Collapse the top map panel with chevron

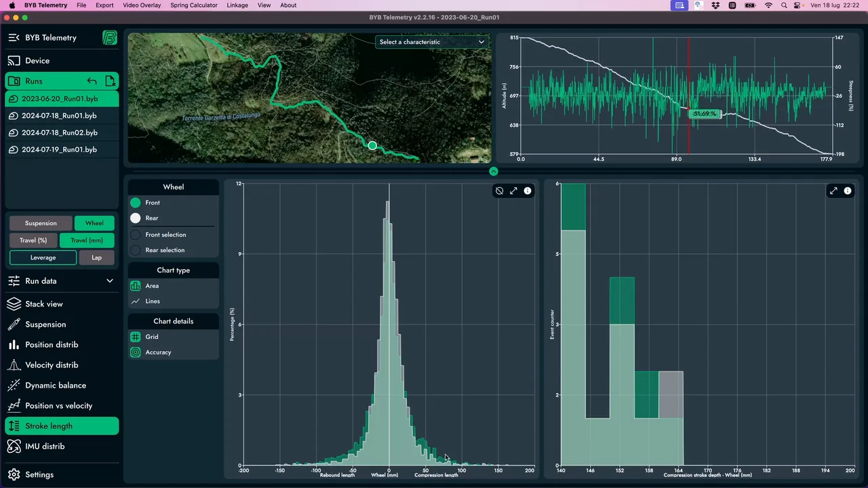click(494, 171)
